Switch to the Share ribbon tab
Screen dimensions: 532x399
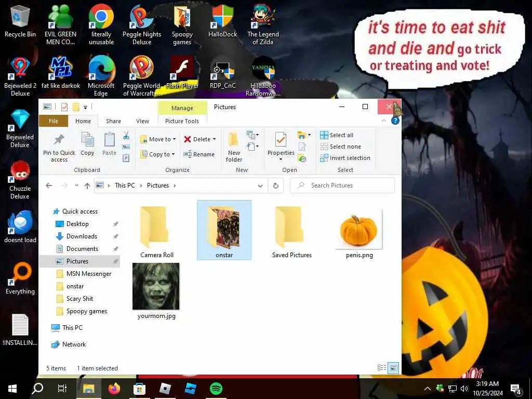point(113,121)
